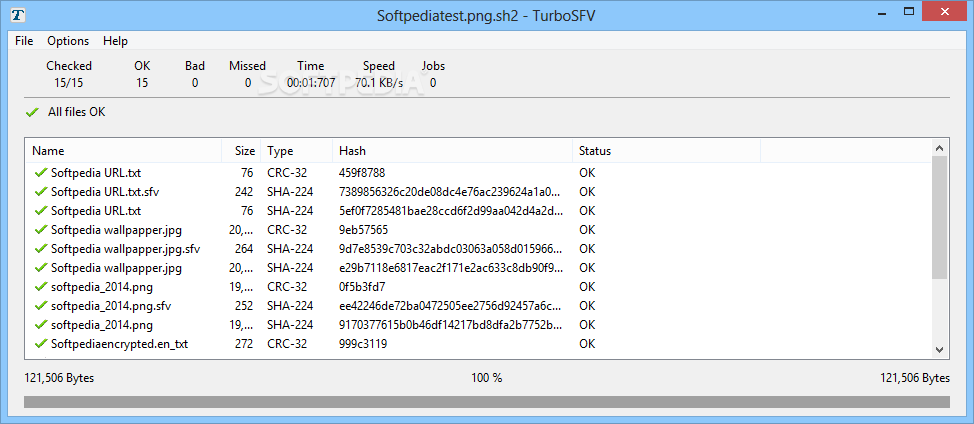Viewport: 974px width, 424px height.
Task: Click hash value 999c3119
Action: [x=363, y=344]
